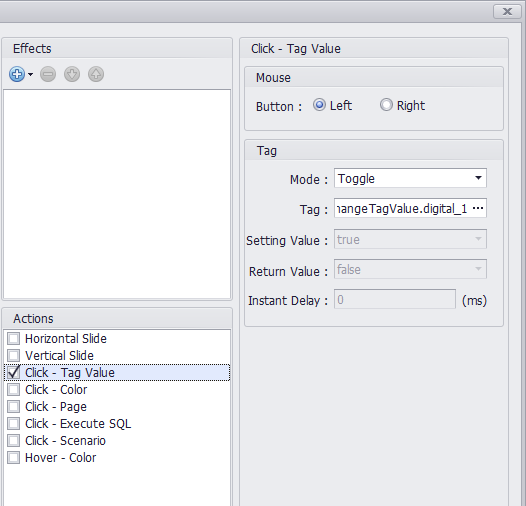
Task: Enable the Vertical Slide checkbox
Action: [13, 356]
